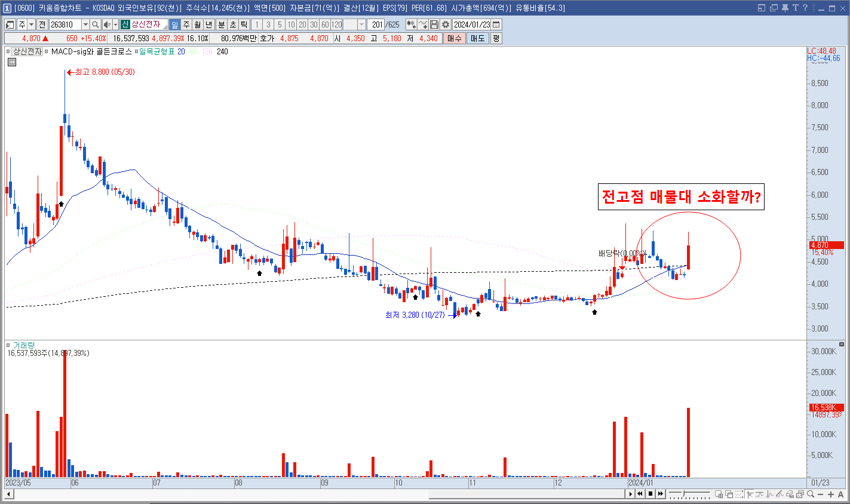Select the 1 interval button
850x504 pixels.
257,24
